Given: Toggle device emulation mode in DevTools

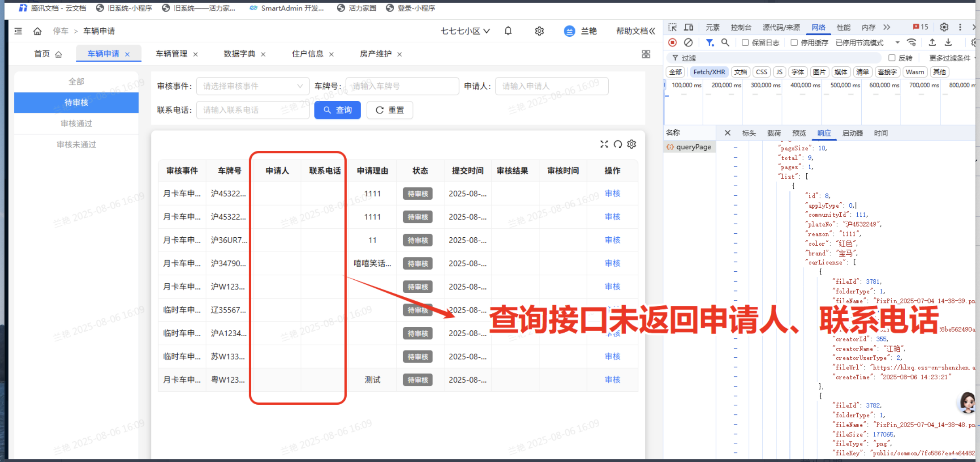Looking at the screenshot, I should [688, 27].
